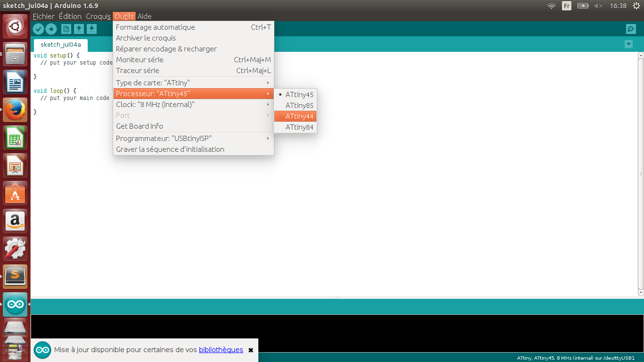The width and height of the screenshot is (644, 362).
Task: Open the bibliothèques link
Action: point(221,350)
